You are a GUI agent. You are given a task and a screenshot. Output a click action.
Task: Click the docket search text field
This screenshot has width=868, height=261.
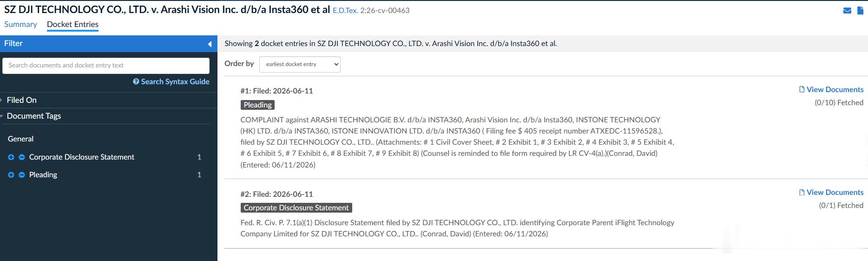106,66
